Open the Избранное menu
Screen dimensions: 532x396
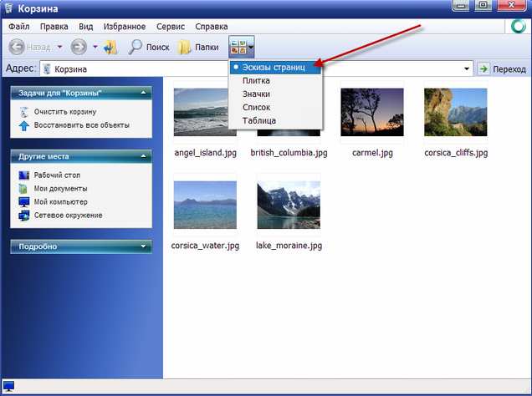point(125,27)
